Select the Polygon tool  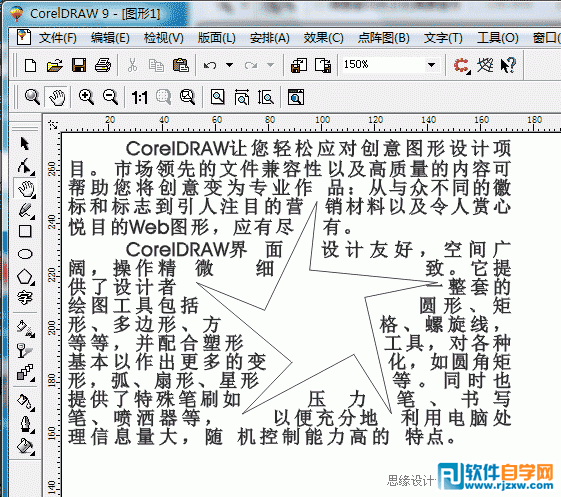(25, 277)
